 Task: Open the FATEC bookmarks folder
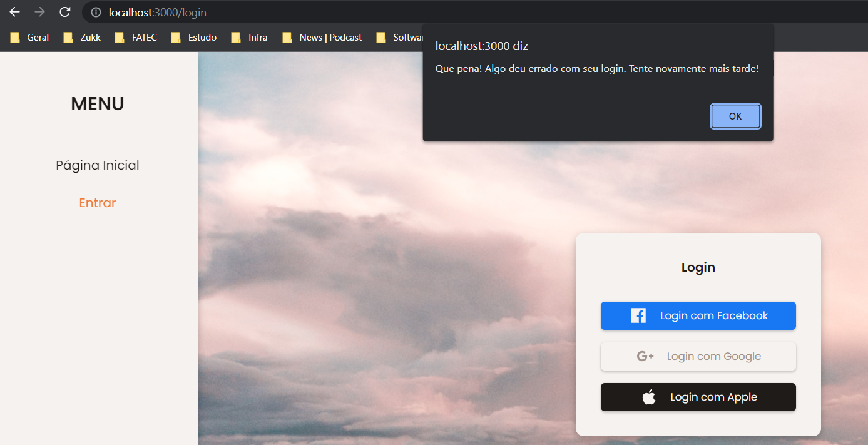click(x=136, y=37)
